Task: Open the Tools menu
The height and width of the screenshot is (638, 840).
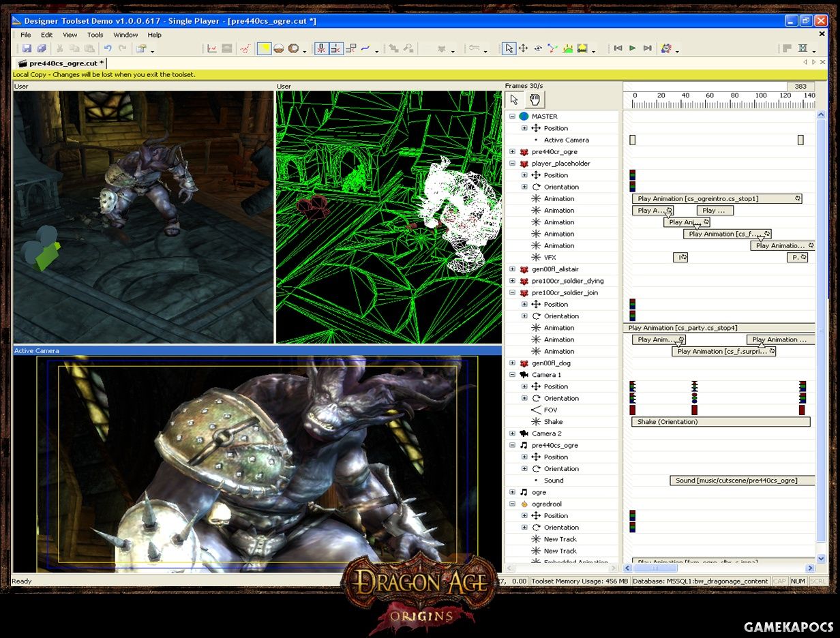Action: point(95,35)
